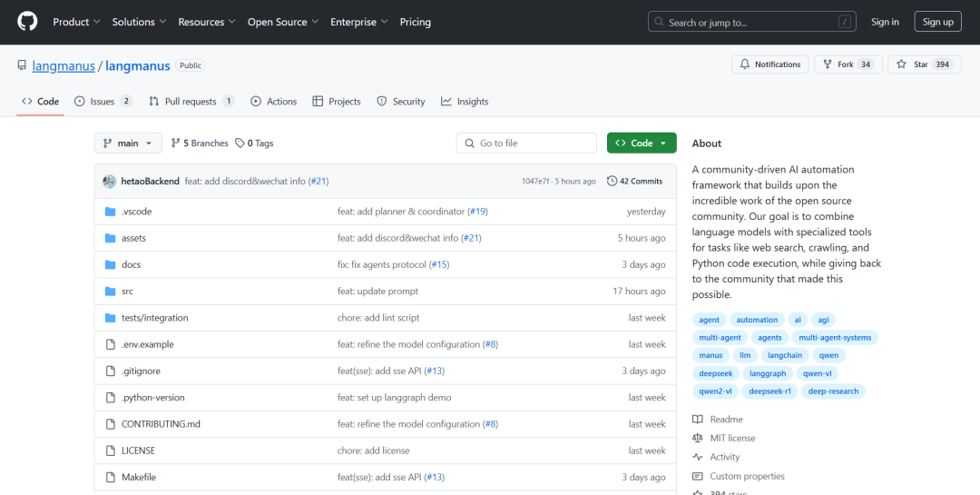Click the bell icon on Notifications

744,64
